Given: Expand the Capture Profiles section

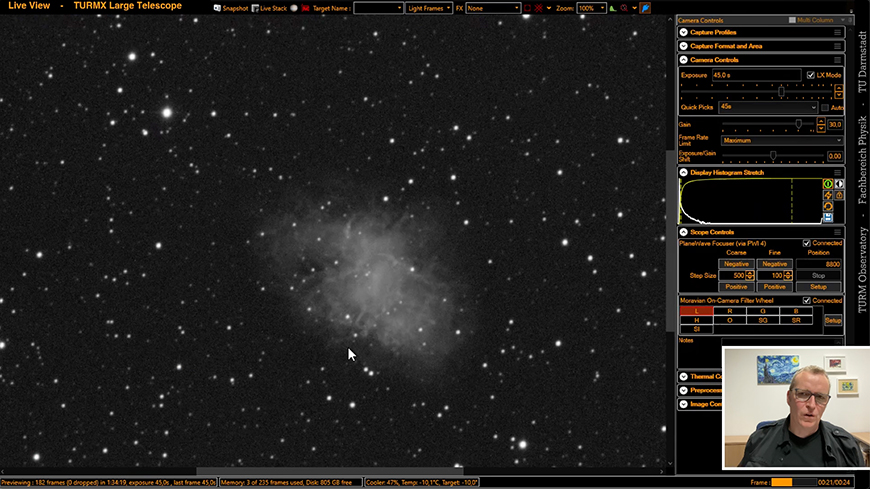Looking at the screenshot, I should (684, 32).
